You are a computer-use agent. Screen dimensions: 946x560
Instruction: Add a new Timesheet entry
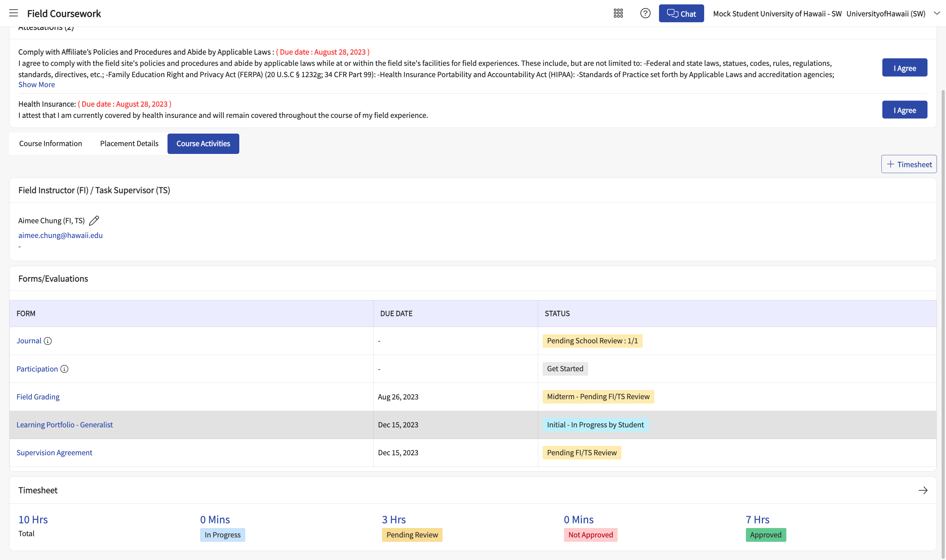pyautogui.click(x=909, y=164)
